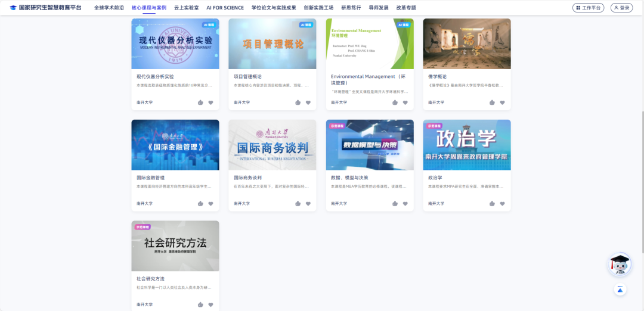The image size is (644, 311).
Task: Click the 工作平台 button
Action: [x=588, y=8]
